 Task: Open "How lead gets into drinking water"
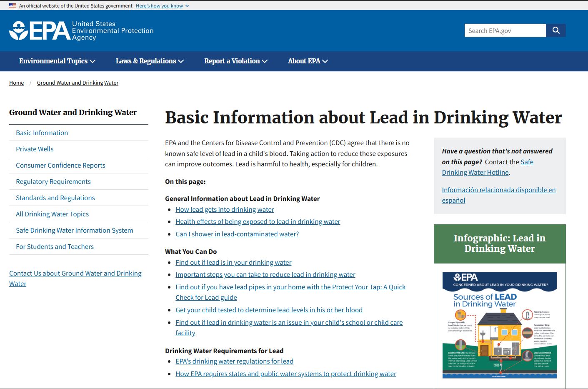pyautogui.click(x=225, y=209)
